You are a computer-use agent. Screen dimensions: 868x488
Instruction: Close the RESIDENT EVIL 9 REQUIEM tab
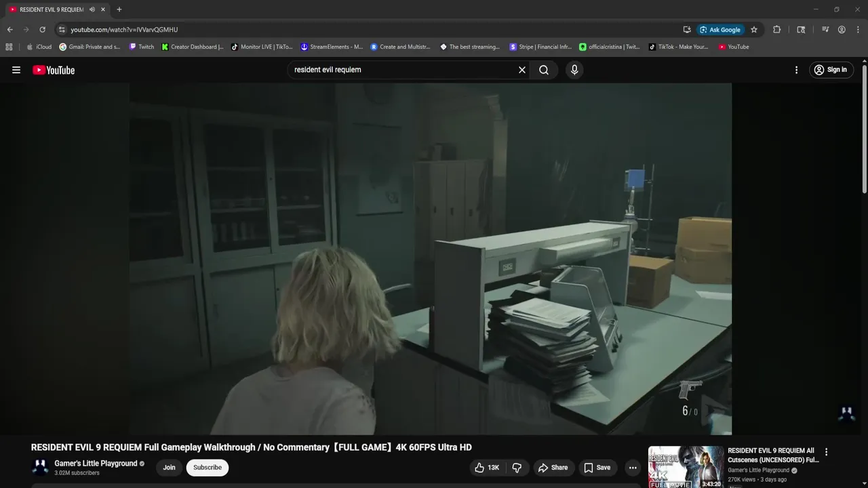tap(103, 9)
